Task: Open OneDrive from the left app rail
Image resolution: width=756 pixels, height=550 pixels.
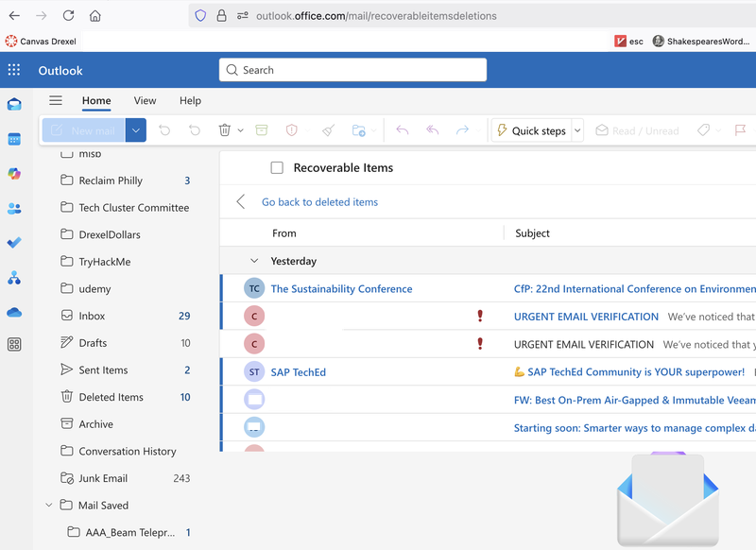Action: pyautogui.click(x=14, y=312)
